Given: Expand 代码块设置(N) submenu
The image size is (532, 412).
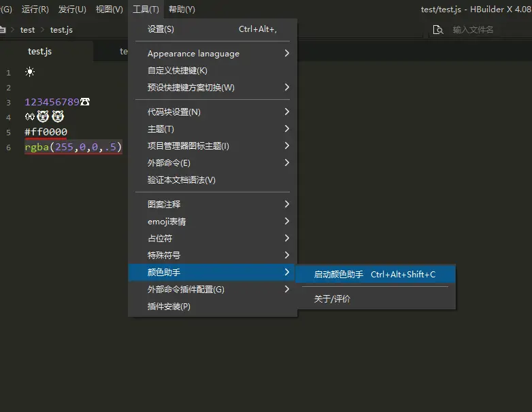Looking at the screenshot, I should pyautogui.click(x=213, y=112).
